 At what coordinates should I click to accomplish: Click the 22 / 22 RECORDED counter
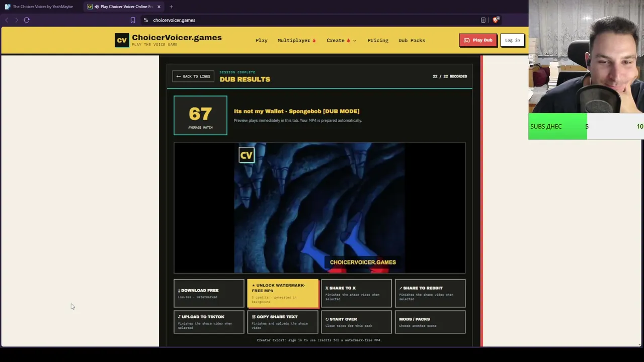point(450,76)
